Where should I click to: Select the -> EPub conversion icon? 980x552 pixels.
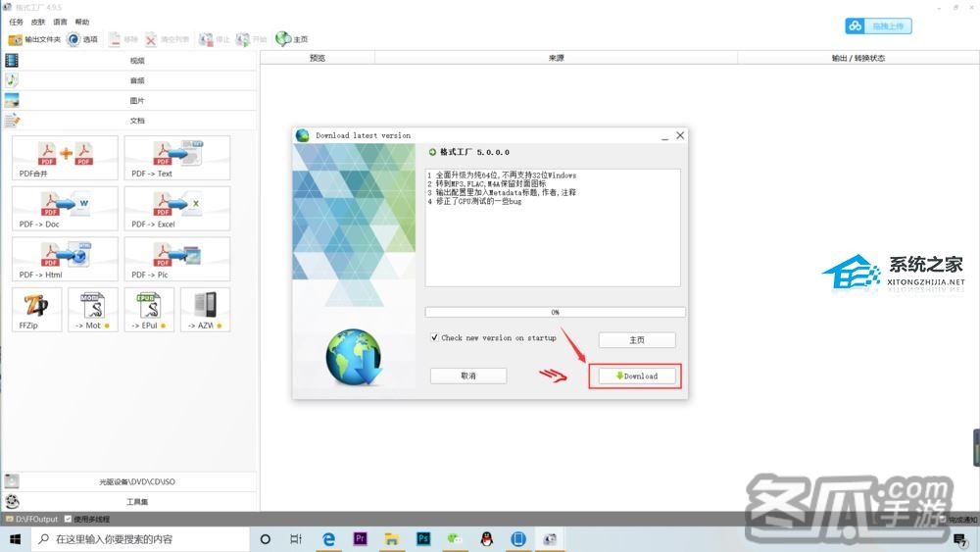pyautogui.click(x=149, y=309)
